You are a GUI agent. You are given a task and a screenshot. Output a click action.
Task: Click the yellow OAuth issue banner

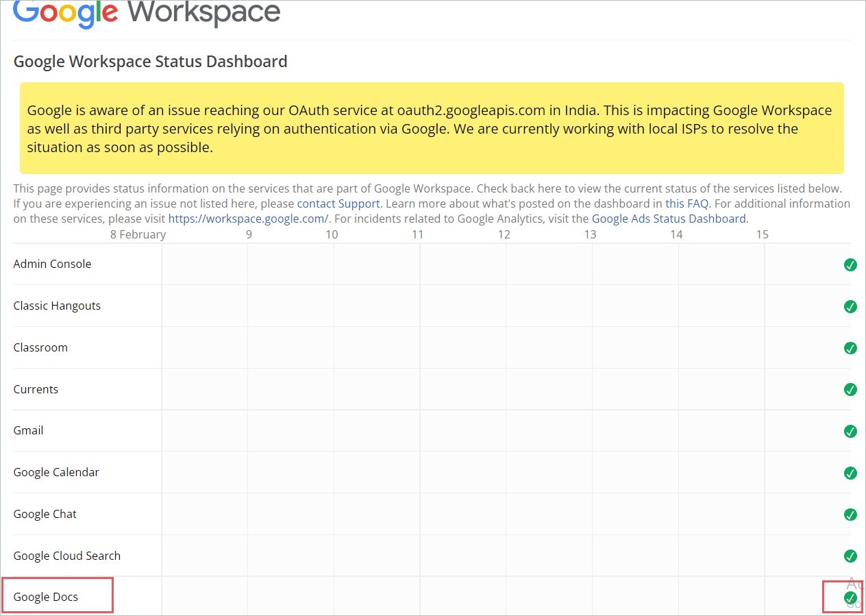click(x=432, y=128)
